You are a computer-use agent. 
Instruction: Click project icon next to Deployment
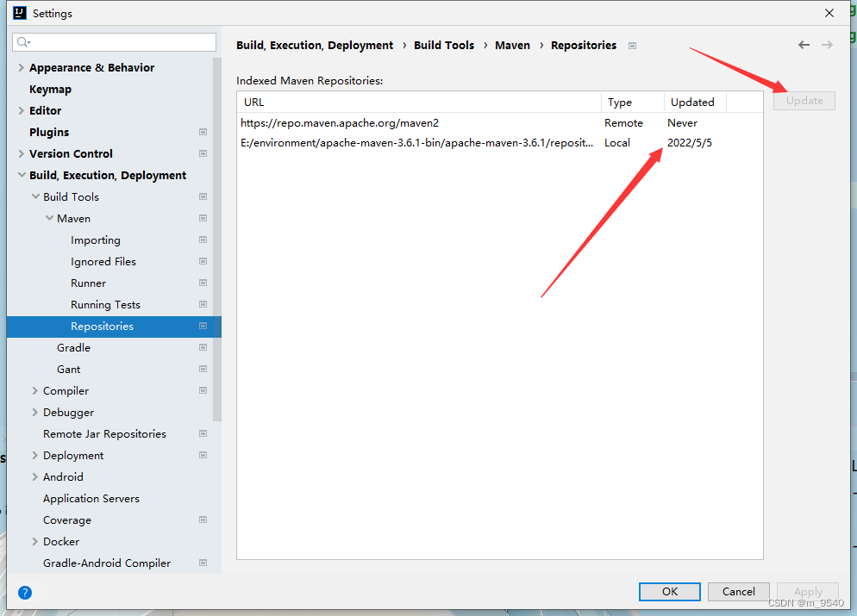pyautogui.click(x=203, y=456)
